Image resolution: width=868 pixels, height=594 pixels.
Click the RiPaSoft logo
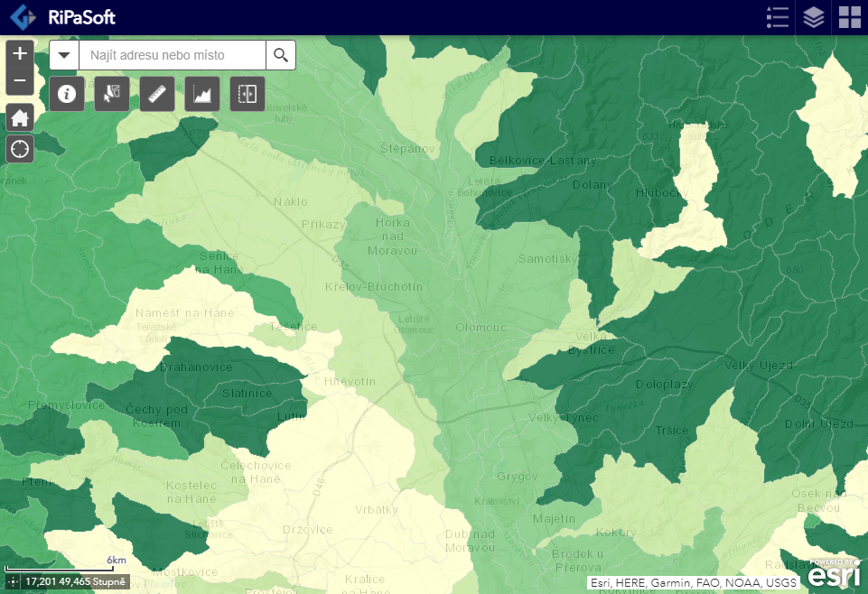[x=23, y=17]
